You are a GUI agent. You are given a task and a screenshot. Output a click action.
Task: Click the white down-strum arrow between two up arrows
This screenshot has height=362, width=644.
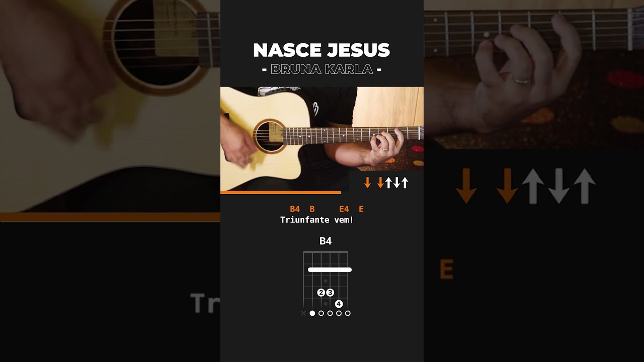pos(396,183)
